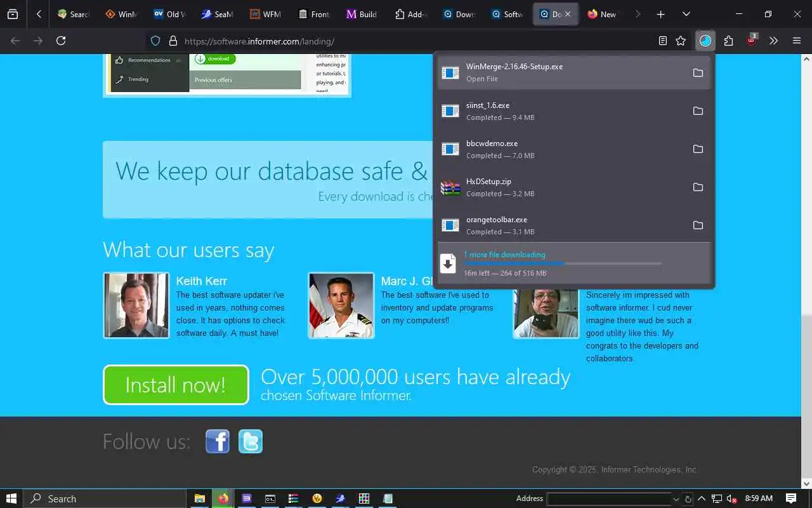Click the green download button in preview
Image resolution: width=812 pixels, height=508 pixels.
(x=214, y=58)
